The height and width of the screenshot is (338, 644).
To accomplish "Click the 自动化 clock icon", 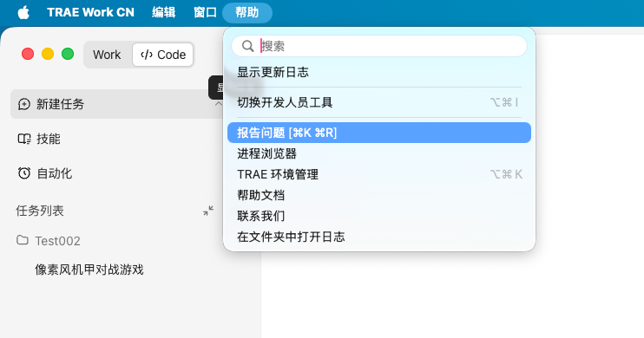I will pyautogui.click(x=23, y=173).
